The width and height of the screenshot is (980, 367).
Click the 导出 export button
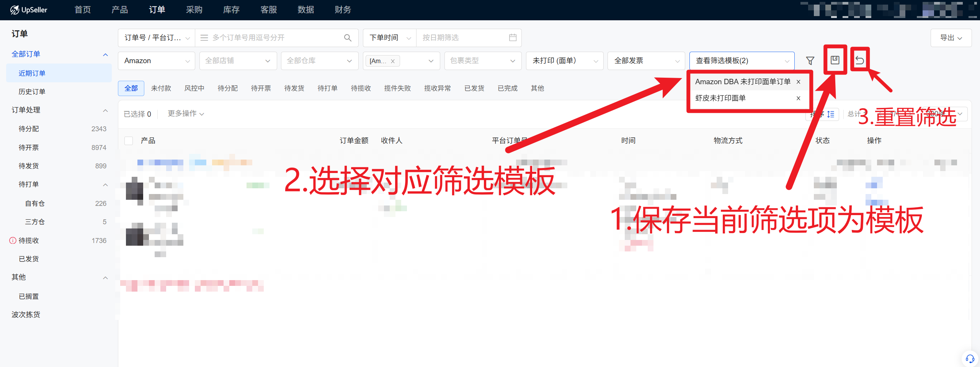tap(951, 38)
